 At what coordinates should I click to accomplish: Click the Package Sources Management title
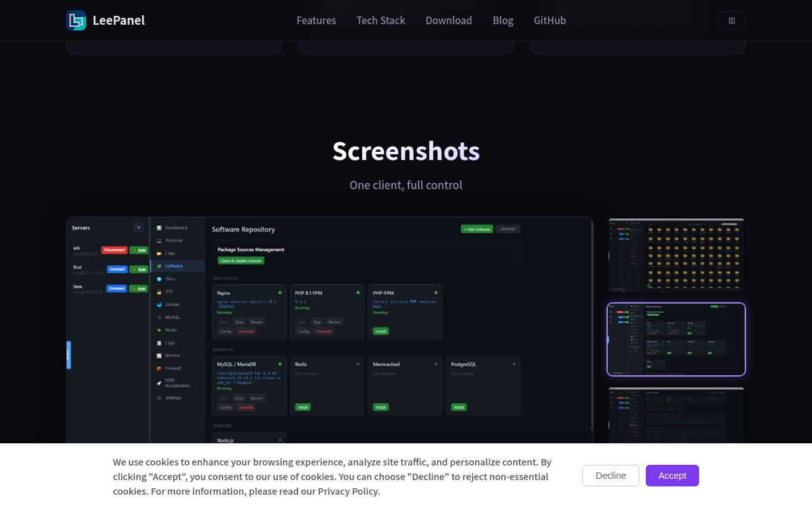[x=251, y=250]
